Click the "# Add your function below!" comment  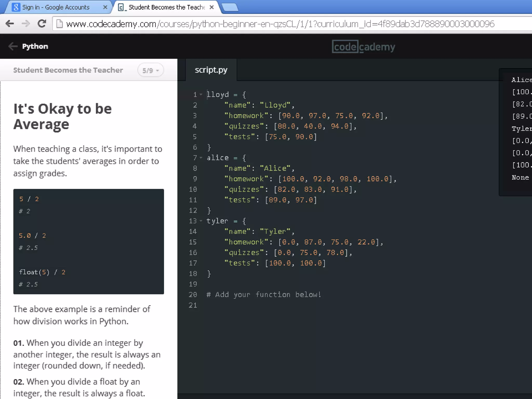pyautogui.click(x=264, y=295)
